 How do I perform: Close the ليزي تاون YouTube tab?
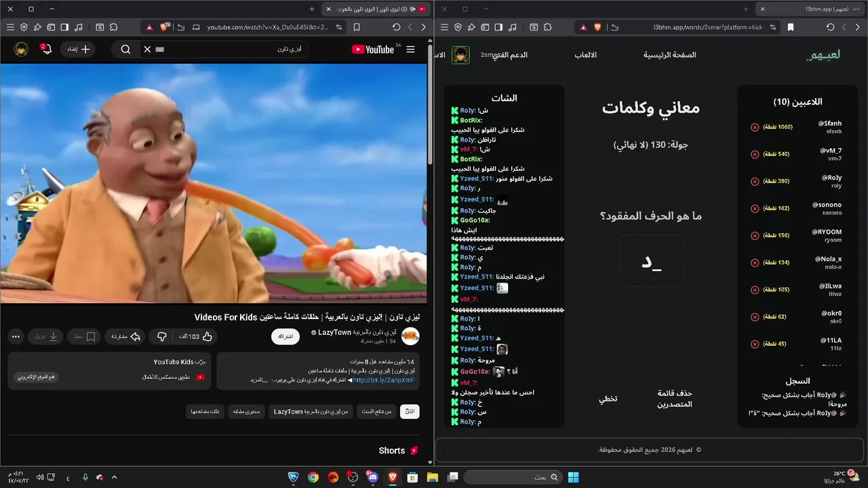tap(328, 9)
